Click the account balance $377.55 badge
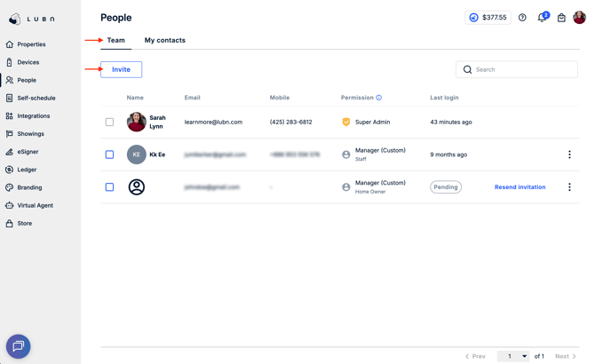Viewport: 595px width, 364px height. click(488, 18)
